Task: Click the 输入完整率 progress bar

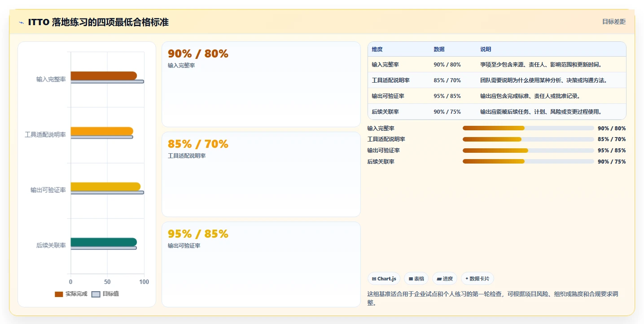Action: [x=528, y=128]
